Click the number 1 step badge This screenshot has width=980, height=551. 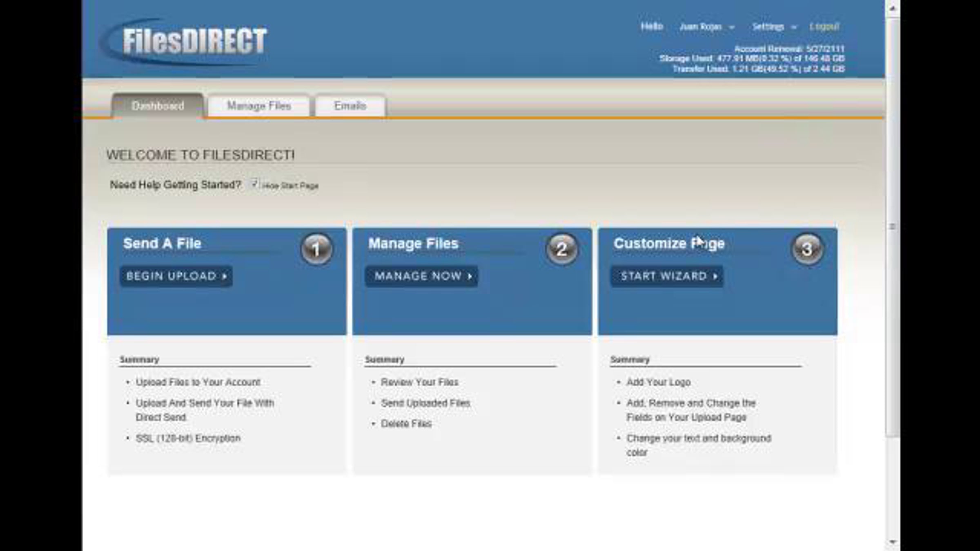point(316,249)
